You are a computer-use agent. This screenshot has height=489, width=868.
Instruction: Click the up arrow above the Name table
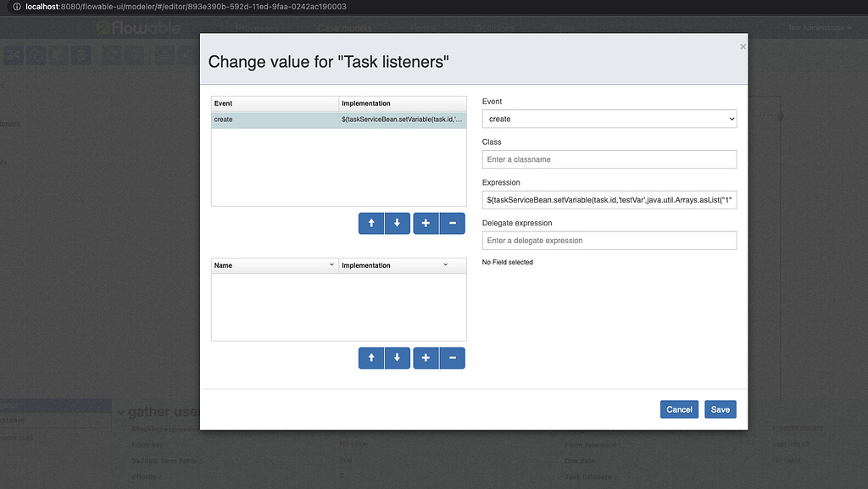tap(371, 358)
